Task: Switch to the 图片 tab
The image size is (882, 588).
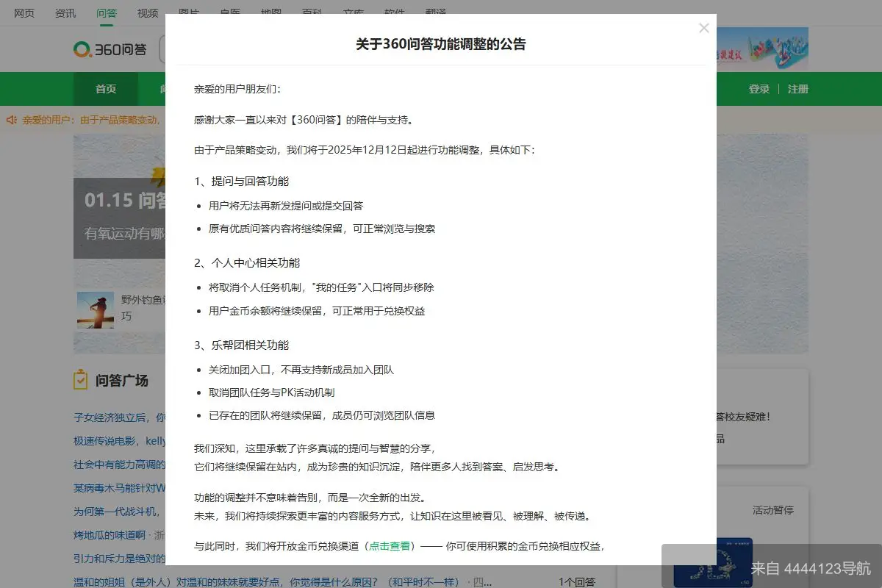Action: tap(188, 12)
